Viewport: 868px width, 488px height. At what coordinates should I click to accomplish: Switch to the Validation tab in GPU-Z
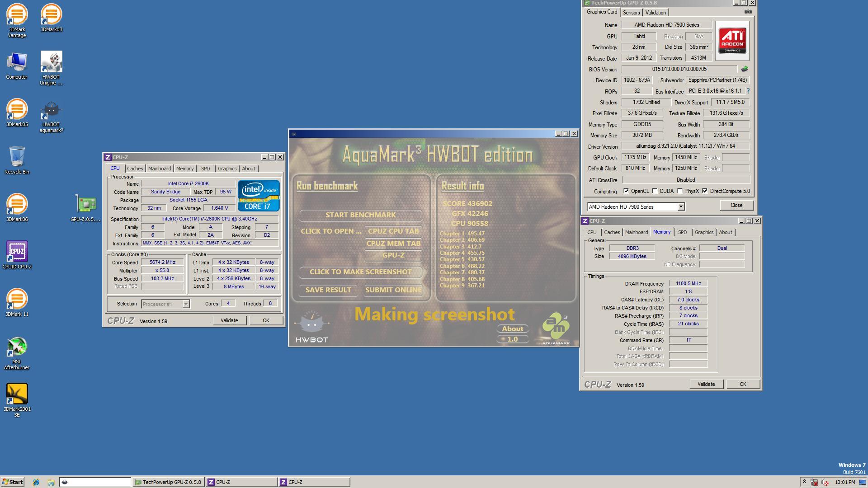click(656, 13)
